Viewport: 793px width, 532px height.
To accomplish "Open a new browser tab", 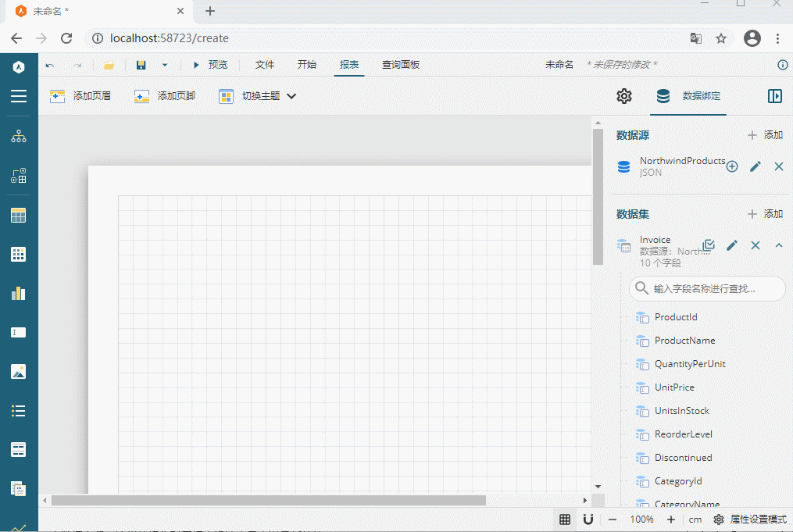I will tap(210, 11).
